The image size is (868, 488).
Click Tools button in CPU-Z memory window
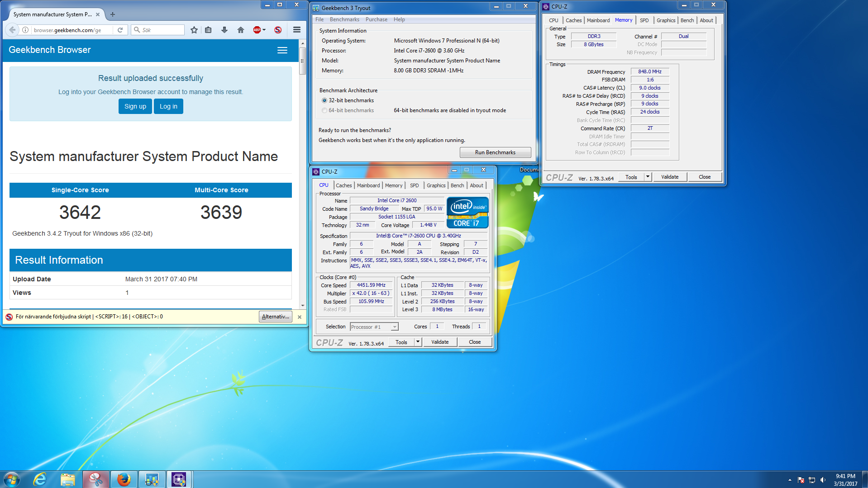[x=631, y=177]
